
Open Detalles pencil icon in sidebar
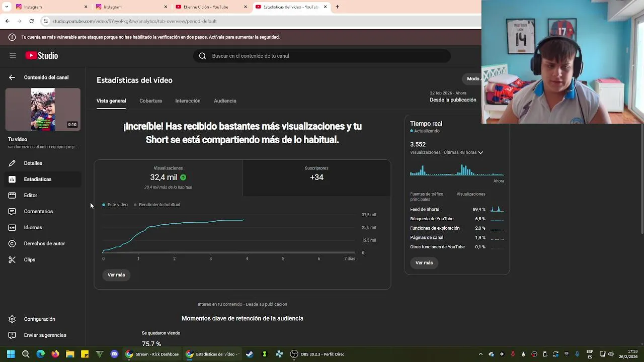click(12, 163)
